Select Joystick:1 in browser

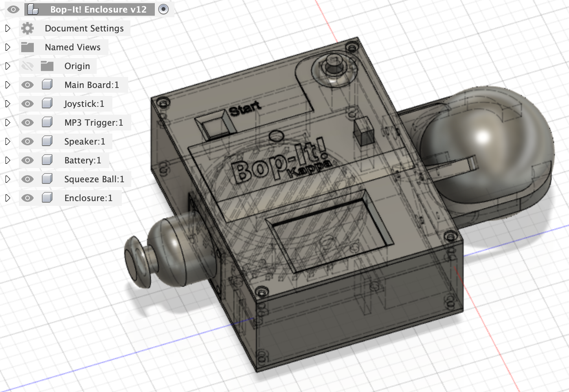click(84, 104)
